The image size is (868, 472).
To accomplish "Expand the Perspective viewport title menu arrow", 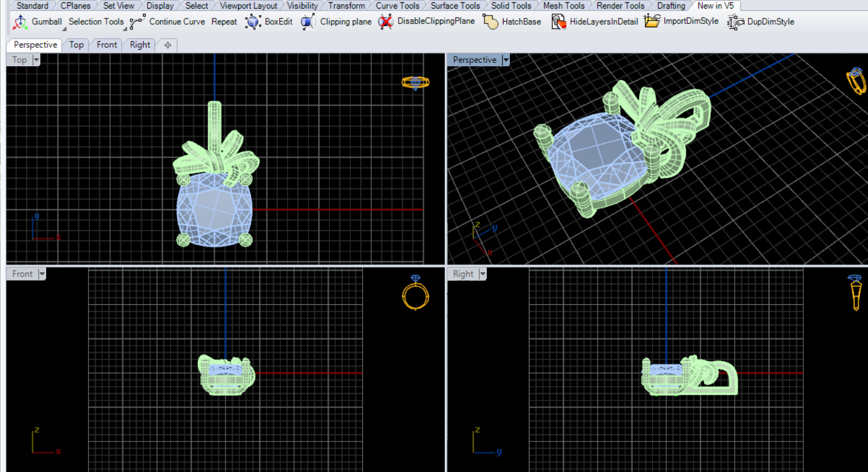I will [x=506, y=60].
